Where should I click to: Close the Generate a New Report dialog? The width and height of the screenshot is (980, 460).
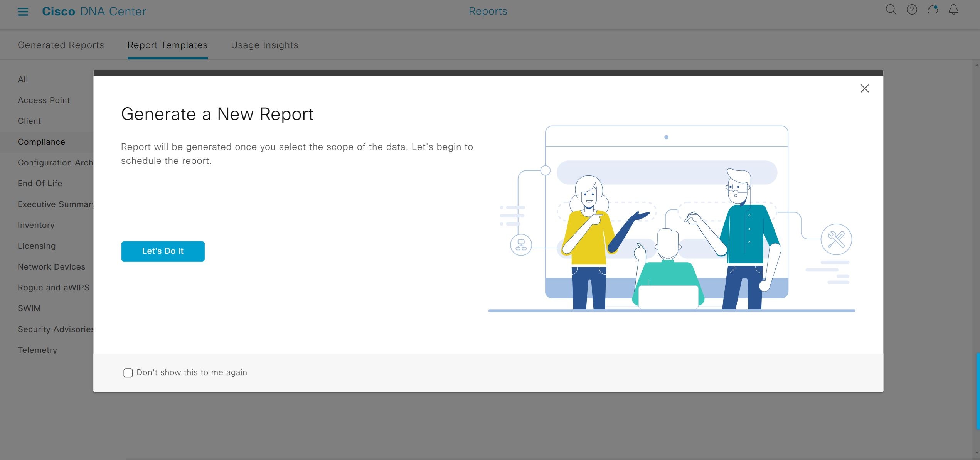coord(865,89)
